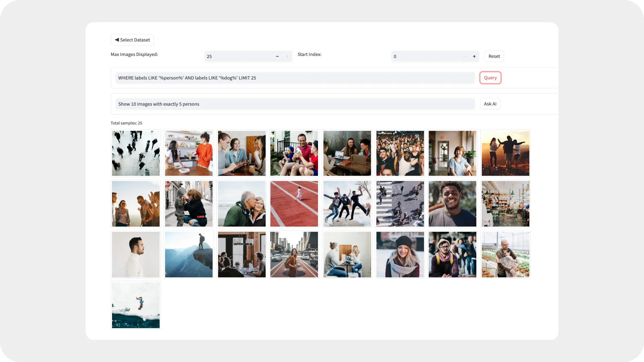Select the person diving into sea thumbnail
This screenshot has width=644, height=362.
136,305
